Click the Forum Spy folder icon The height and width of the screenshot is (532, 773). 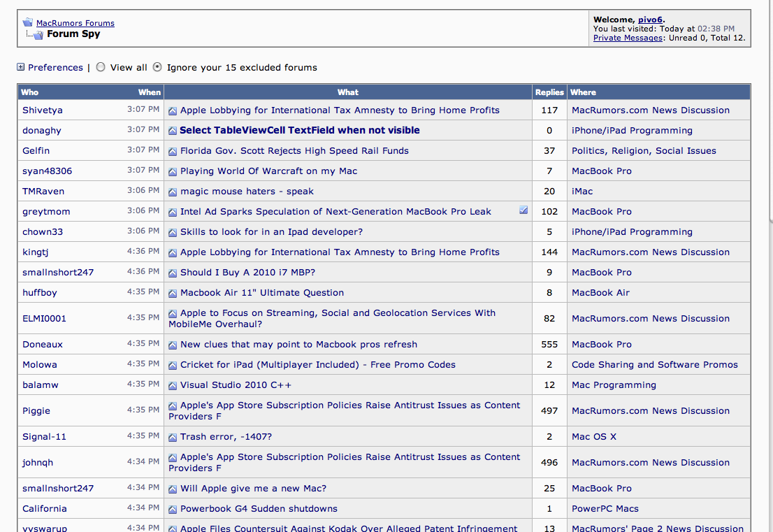point(38,34)
